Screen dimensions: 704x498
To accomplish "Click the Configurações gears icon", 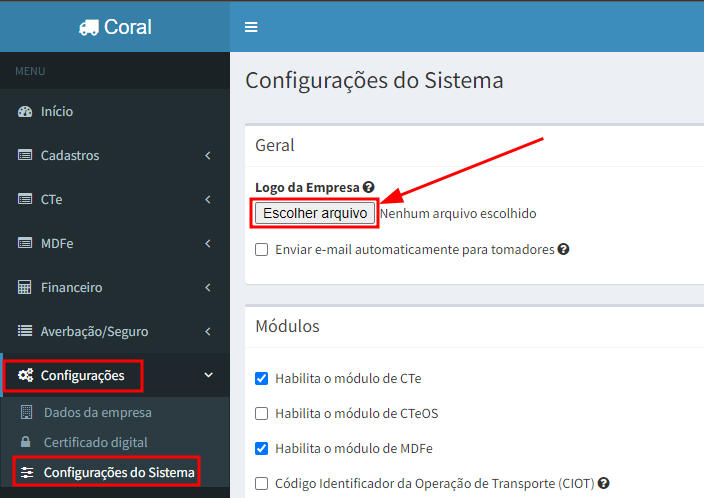I will point(26,376).
